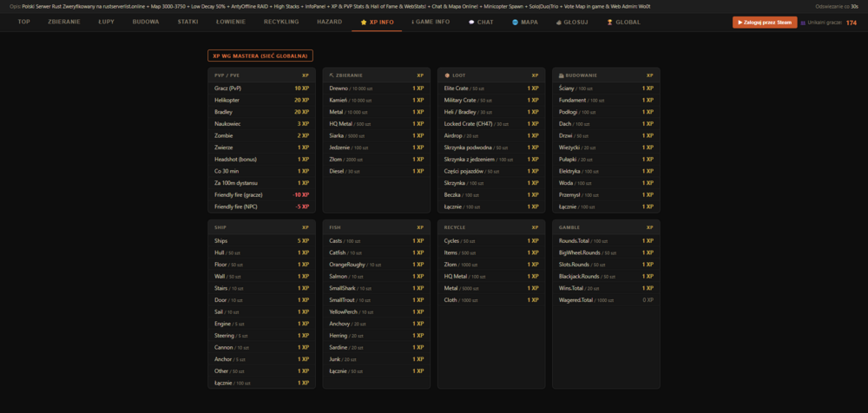Click the Friendly fire (gracze) row

point(261,195)
